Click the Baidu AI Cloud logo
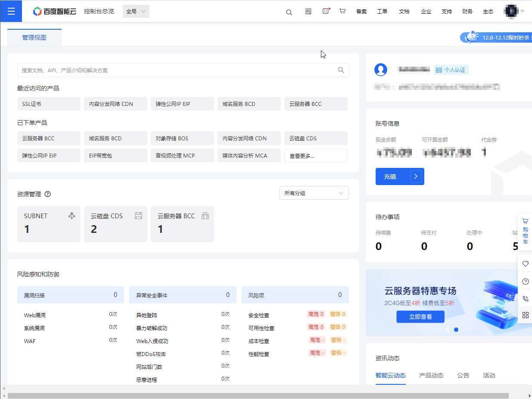Screen dimensions: 532x399 (55, 12)
